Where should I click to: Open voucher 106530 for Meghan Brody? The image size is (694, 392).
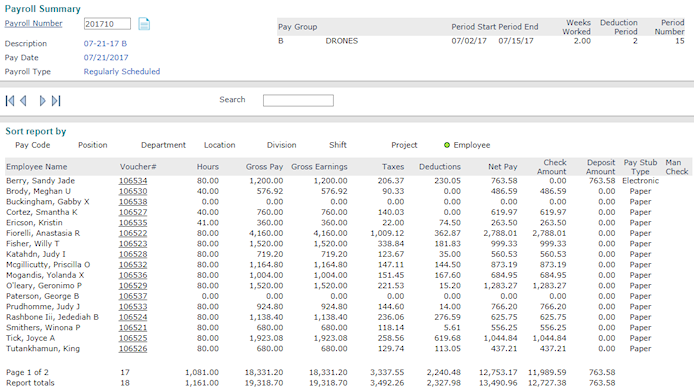pos(133,191)
